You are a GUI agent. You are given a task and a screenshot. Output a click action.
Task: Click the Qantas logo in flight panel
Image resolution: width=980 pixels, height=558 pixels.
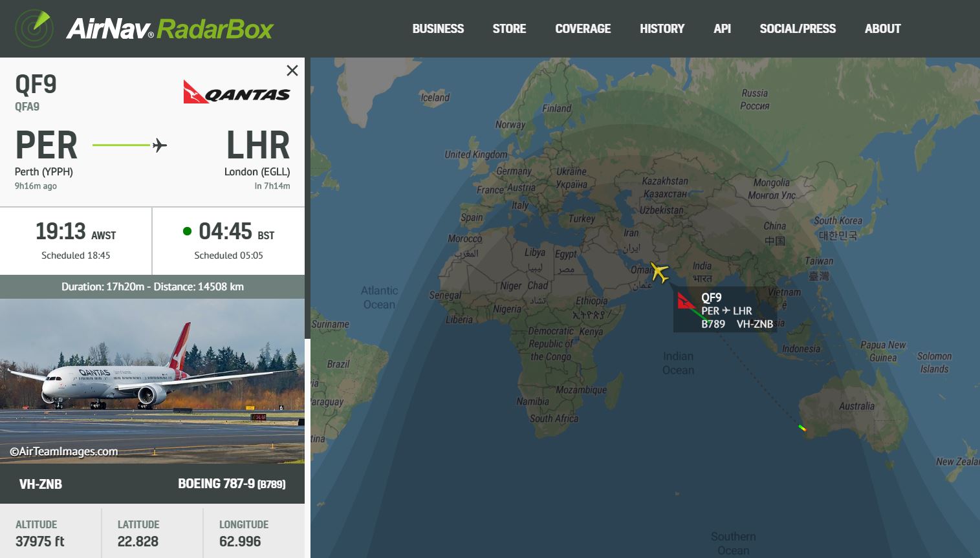pyautogui.click(x=236, y=92)
